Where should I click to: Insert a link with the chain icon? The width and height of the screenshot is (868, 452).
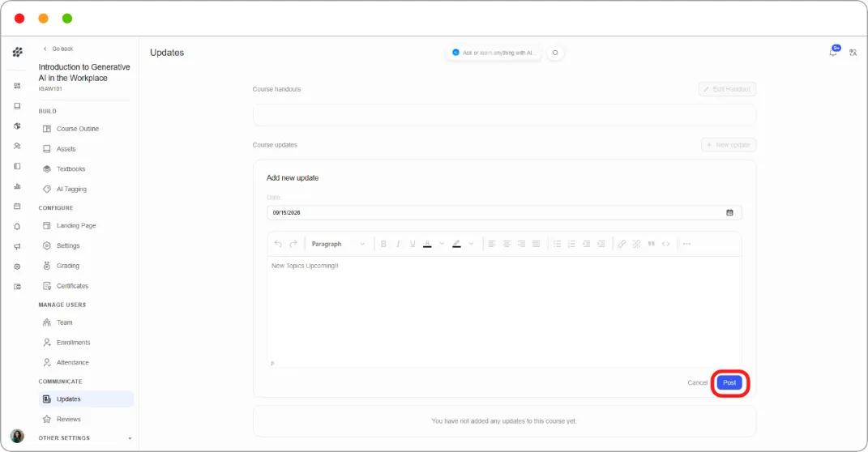622,244
